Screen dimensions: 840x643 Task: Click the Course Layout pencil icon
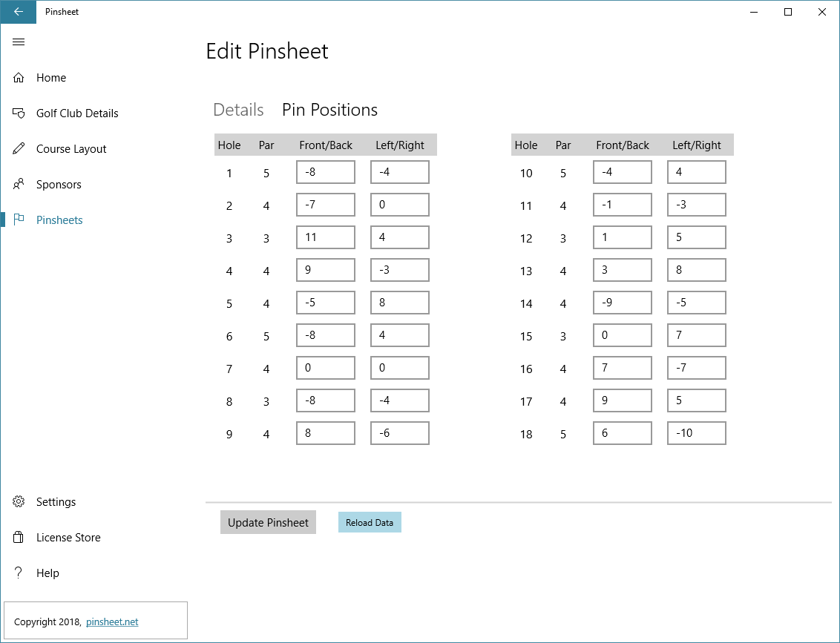(x=19, y=149)
